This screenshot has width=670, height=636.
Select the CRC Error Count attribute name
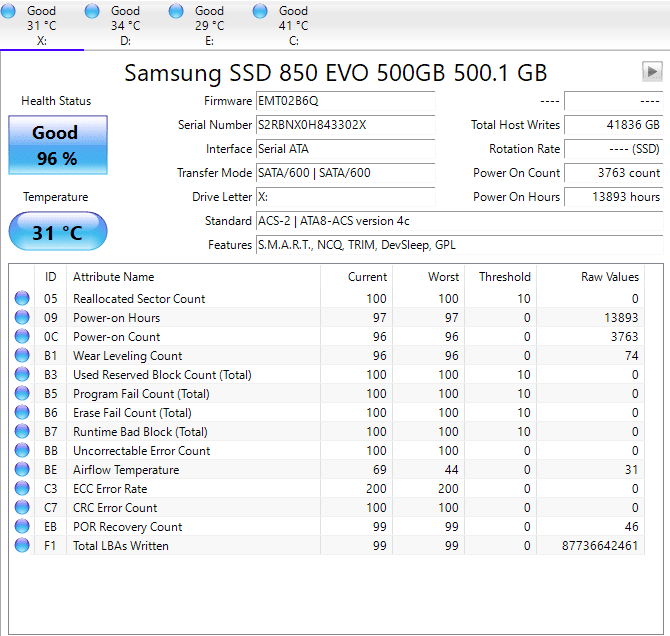(x=115, y=508)
